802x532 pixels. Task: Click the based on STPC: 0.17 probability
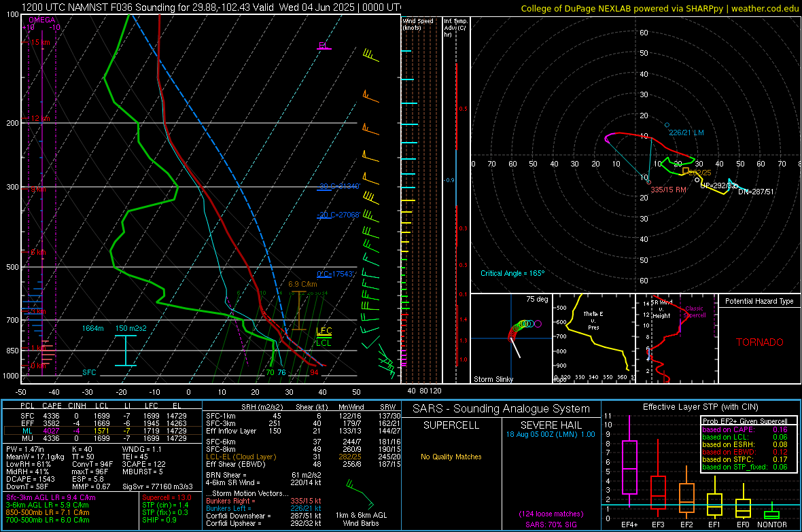pyautogui.click(x=745, y=459)
